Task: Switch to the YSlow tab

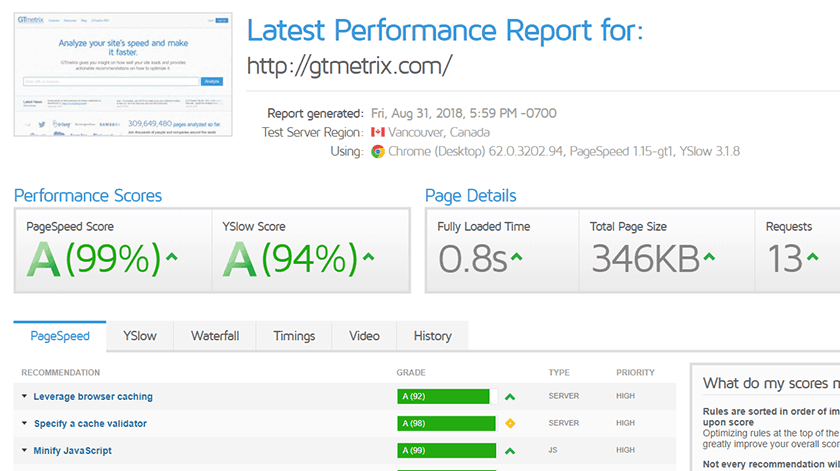Action: pyautogui.click(x=140, y=336)
